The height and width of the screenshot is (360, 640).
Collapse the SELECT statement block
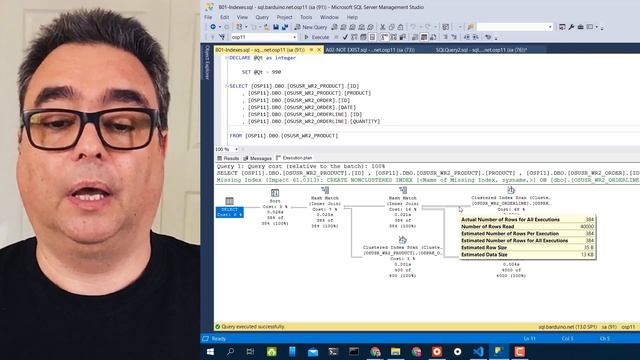pyautogui.click(x=227, y=86)
